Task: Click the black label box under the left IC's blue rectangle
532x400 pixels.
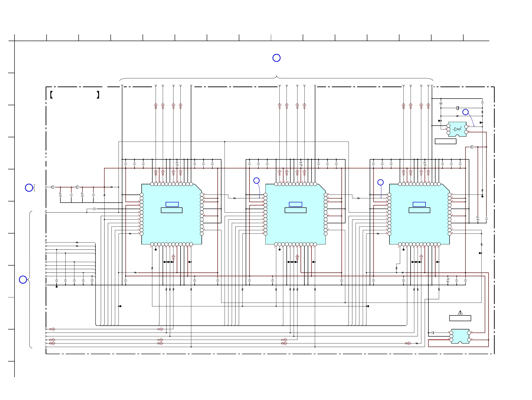Action: (x=172, y=210)
